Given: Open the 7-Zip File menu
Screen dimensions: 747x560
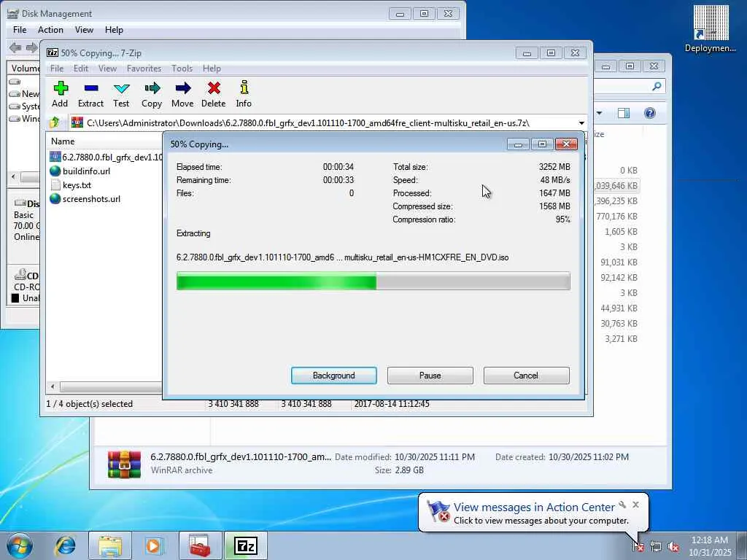Looking at the screenshot, I should click(x=57, y=69).
